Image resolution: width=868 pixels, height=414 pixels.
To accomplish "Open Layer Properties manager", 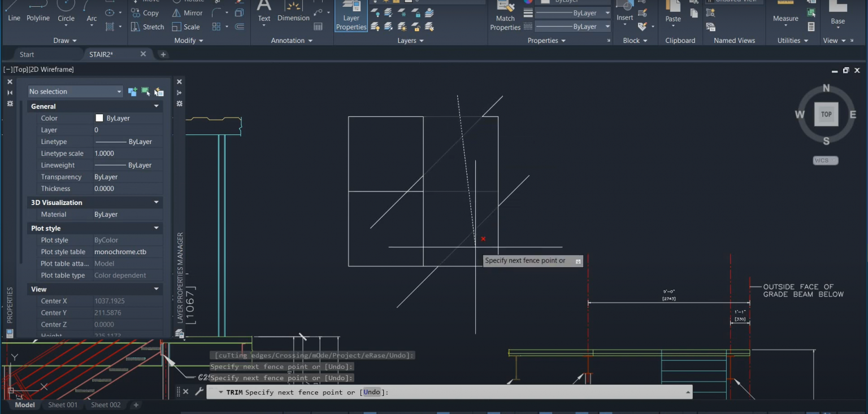I will [351, 17].
